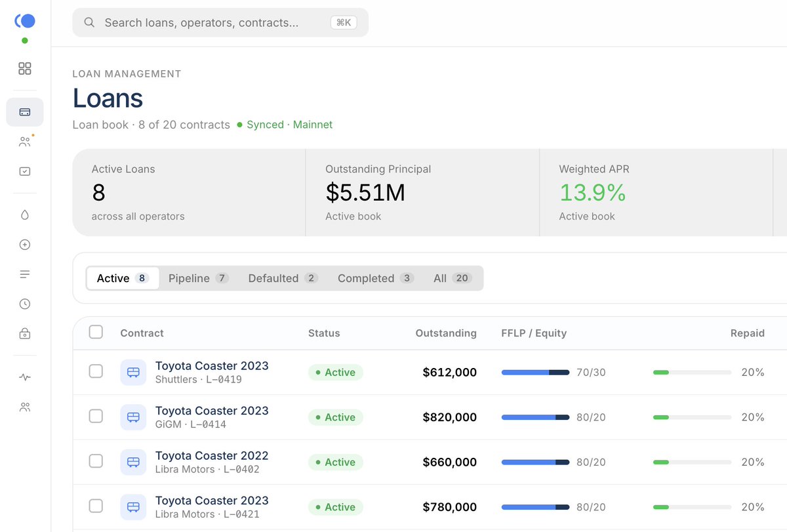Click the $780,000 outstanding amount
The height and width of the screenshot is (532, 787).
tap(450, 507)
